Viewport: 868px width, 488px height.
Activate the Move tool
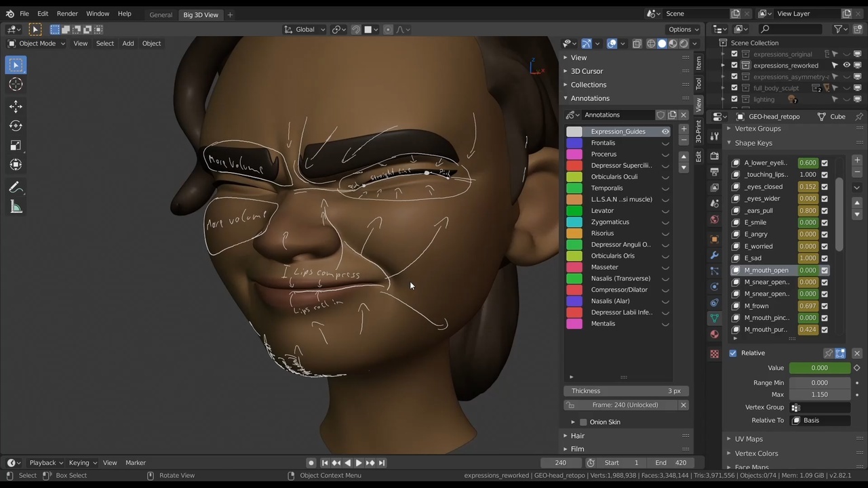pos(16,106)
